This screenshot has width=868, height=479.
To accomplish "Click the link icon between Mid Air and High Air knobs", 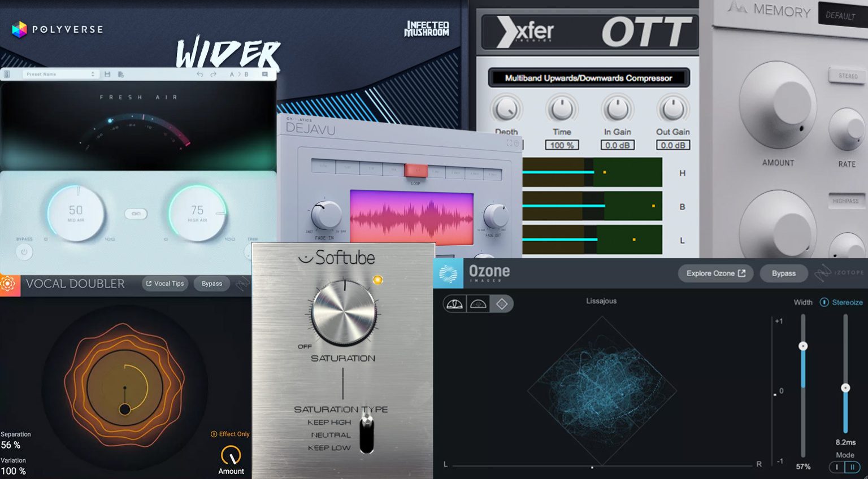I will pos(136,215).
